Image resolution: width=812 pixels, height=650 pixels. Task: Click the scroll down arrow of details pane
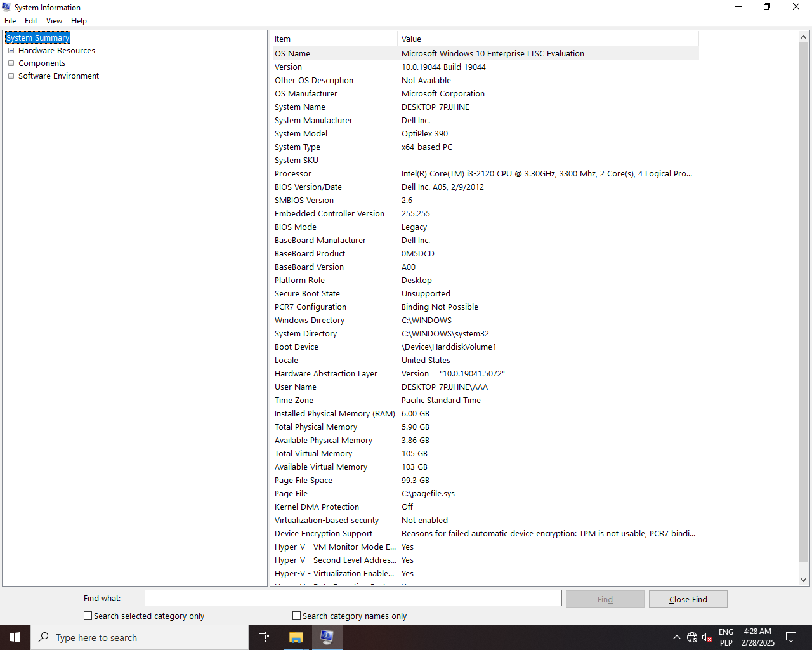(803, 580)
